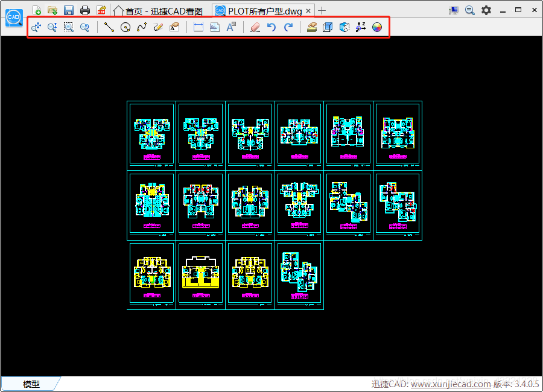Activate the area measurement tool
Viewport: 543px width, 392px height.
coord(215,27)
